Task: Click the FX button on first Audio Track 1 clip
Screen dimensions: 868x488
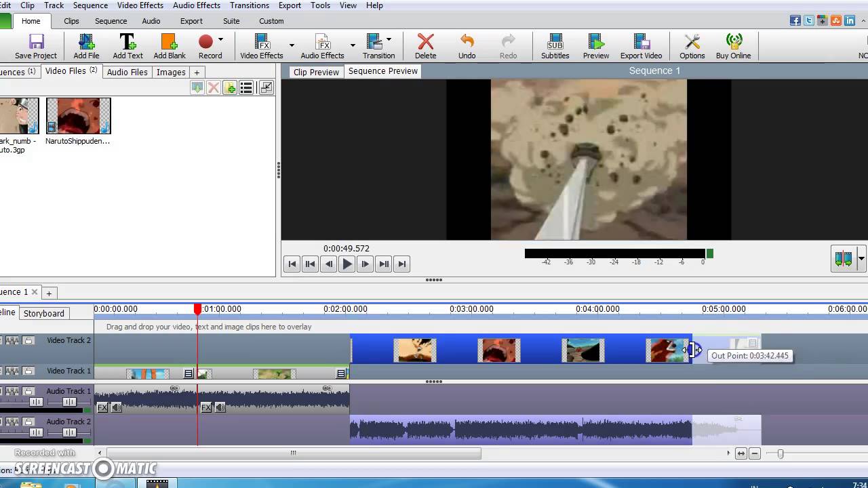Action: click(x=102, y=407)
